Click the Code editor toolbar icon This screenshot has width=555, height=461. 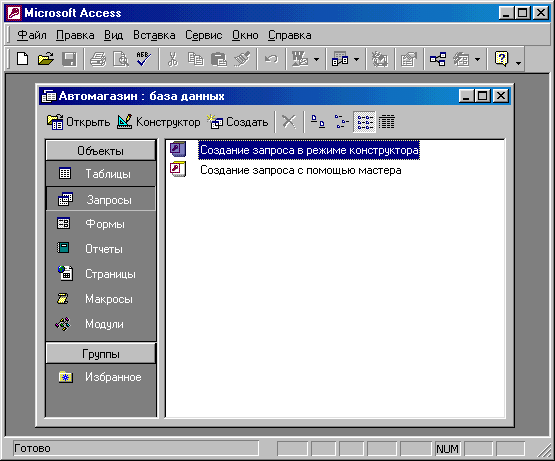point(379,59)
